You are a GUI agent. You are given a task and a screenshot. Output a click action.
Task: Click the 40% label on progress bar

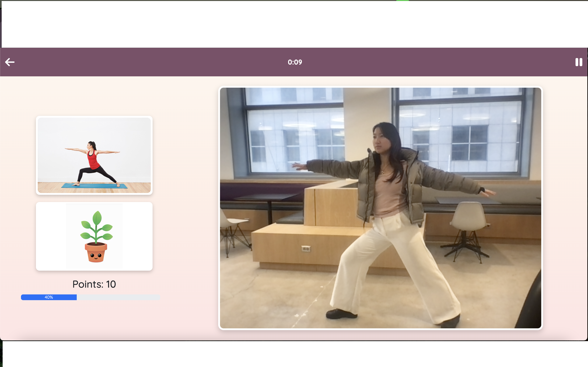(49, 297)
